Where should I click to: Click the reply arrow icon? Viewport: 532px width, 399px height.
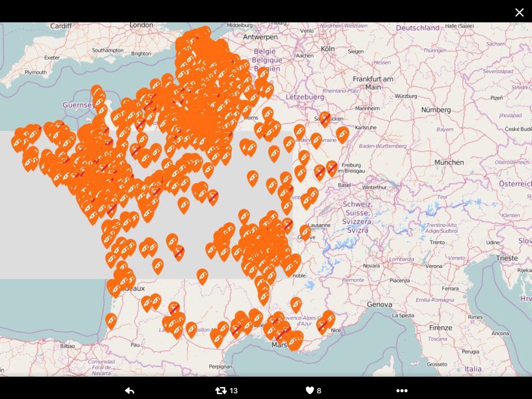(x=129, y=391)
